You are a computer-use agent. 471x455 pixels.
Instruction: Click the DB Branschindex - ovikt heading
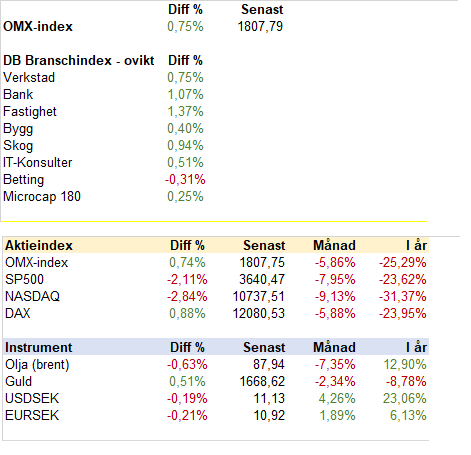[x=79, y=61]
